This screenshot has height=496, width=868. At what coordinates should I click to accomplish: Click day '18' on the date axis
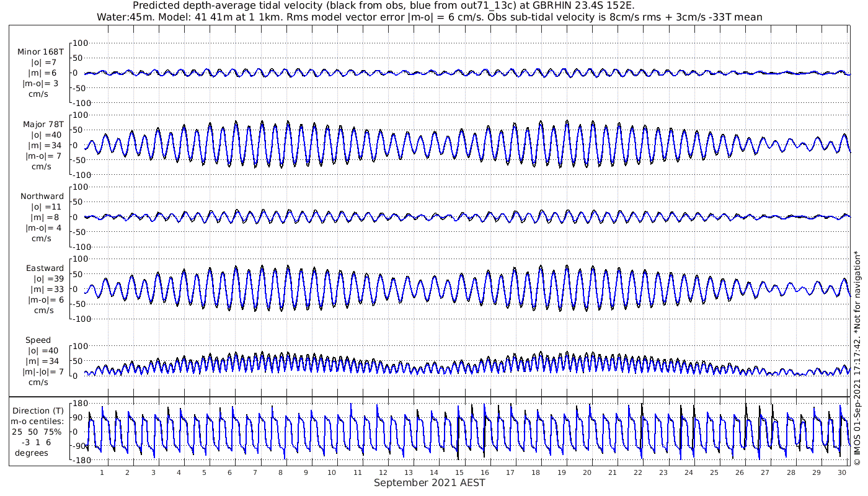[536, 472]
